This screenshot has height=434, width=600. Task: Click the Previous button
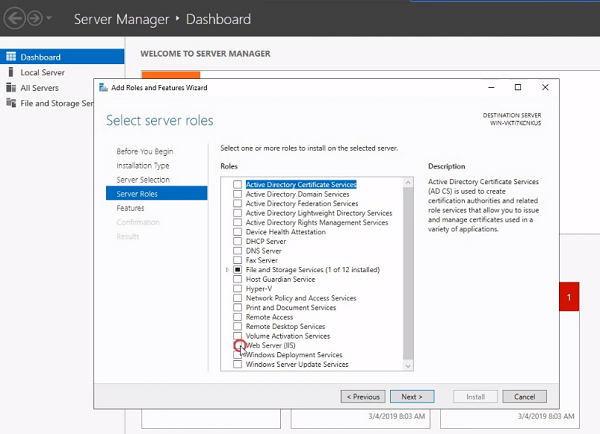pos(363,397)
